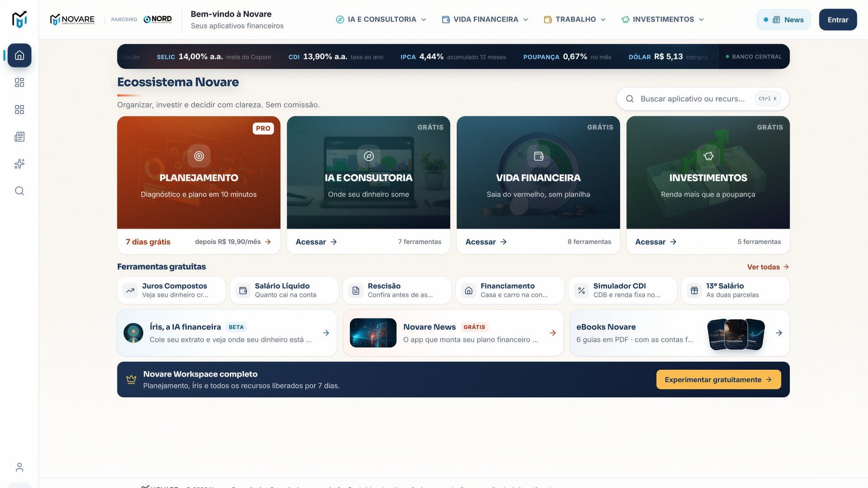Image resolution: width=868 pixels, height=488 pixels.
Task: Open the News button in header
Action: pos(783,20)
